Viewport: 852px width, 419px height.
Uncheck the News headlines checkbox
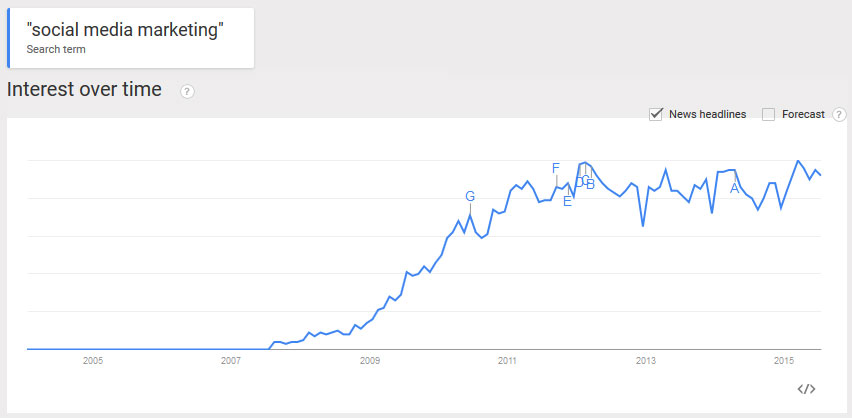656,114
